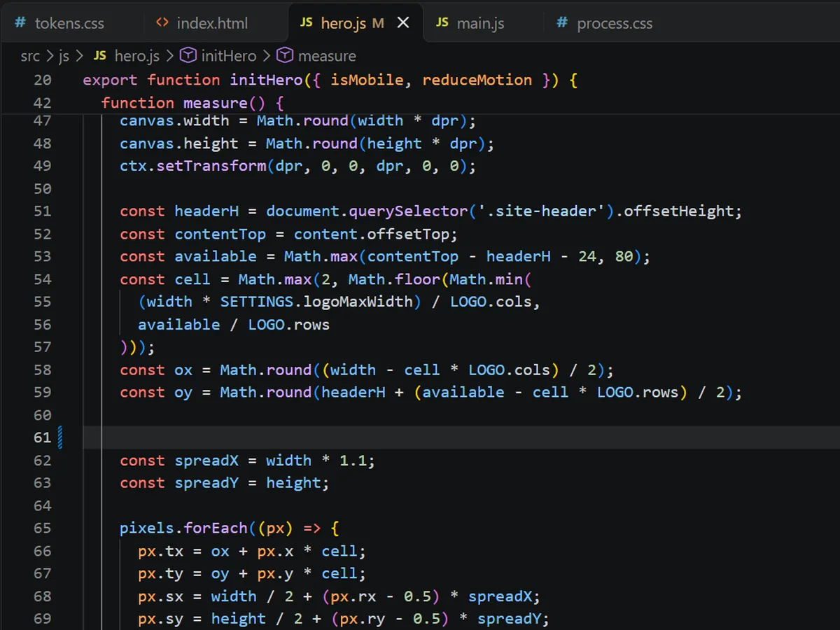This screenshot has height=630, width=840.
Task: Open the hero.js breadcrumb file segment
Action: coord(137,56)
